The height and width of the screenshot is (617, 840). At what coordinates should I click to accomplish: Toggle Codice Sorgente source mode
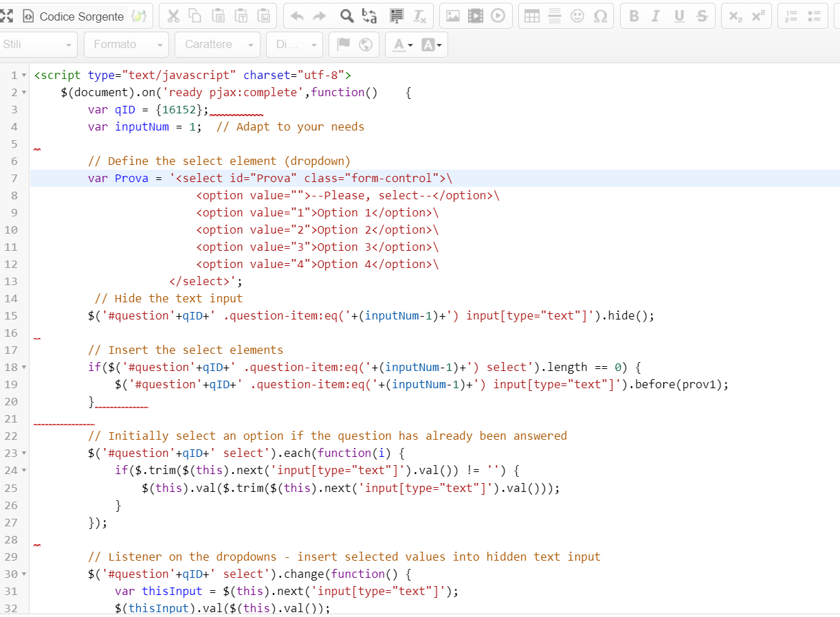click(74, 16)
